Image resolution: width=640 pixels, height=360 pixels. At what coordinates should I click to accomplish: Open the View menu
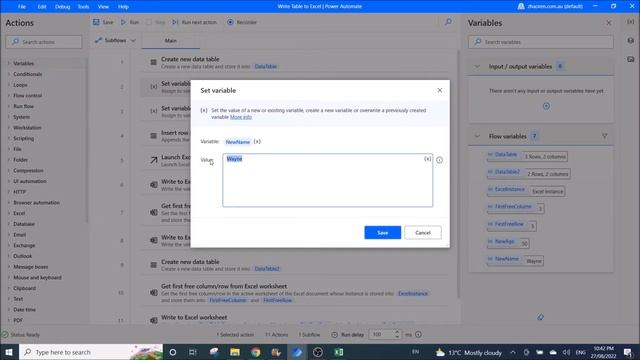pyautogui.click(x=103, y=7)
